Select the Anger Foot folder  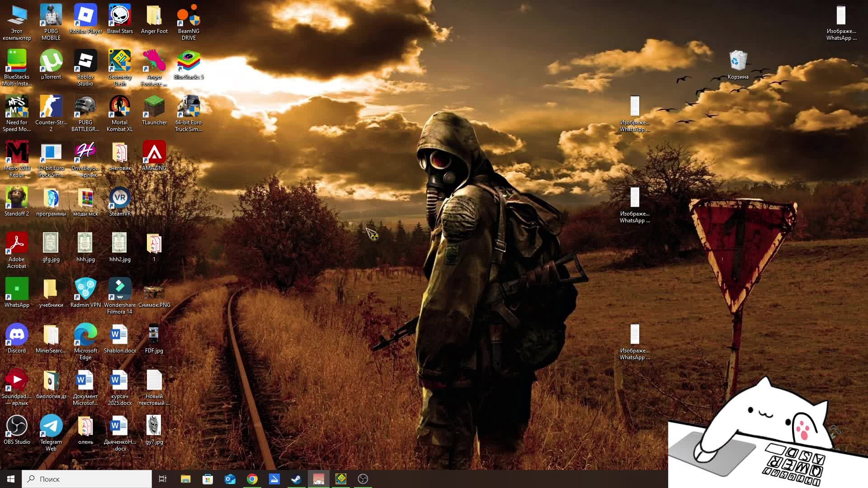point(154,19)
